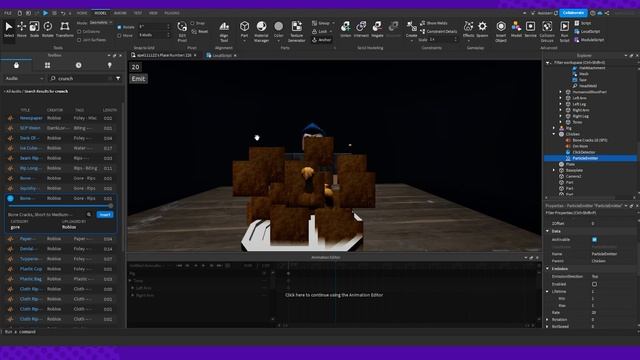Screen dimensions: 640x360
Task: Click the command bar input
Action: tap(320, 332)
